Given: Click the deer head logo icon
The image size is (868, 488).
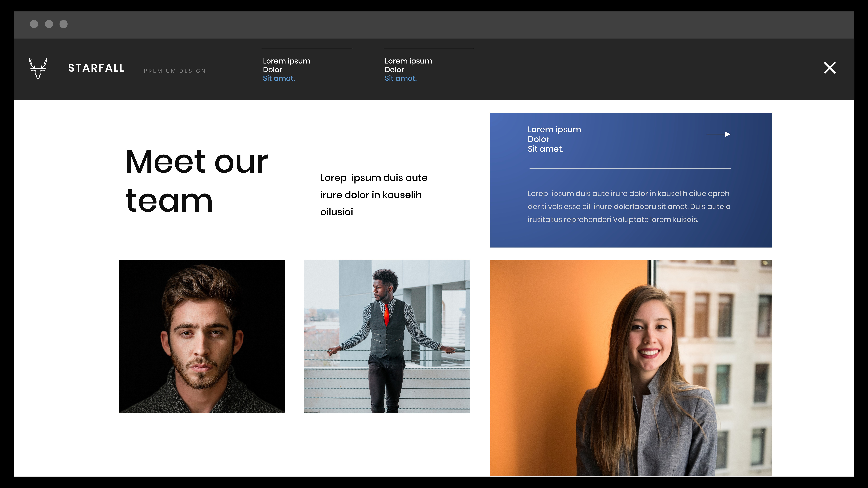Looking at the screenshot, I should (38, 68).
